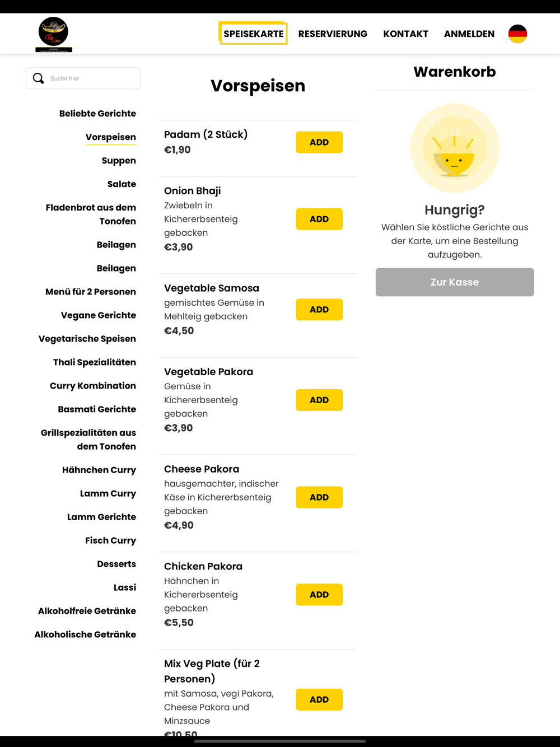The image size is (560, 747).
Task: Open the Kontakt page
Action: click(405, 34)
